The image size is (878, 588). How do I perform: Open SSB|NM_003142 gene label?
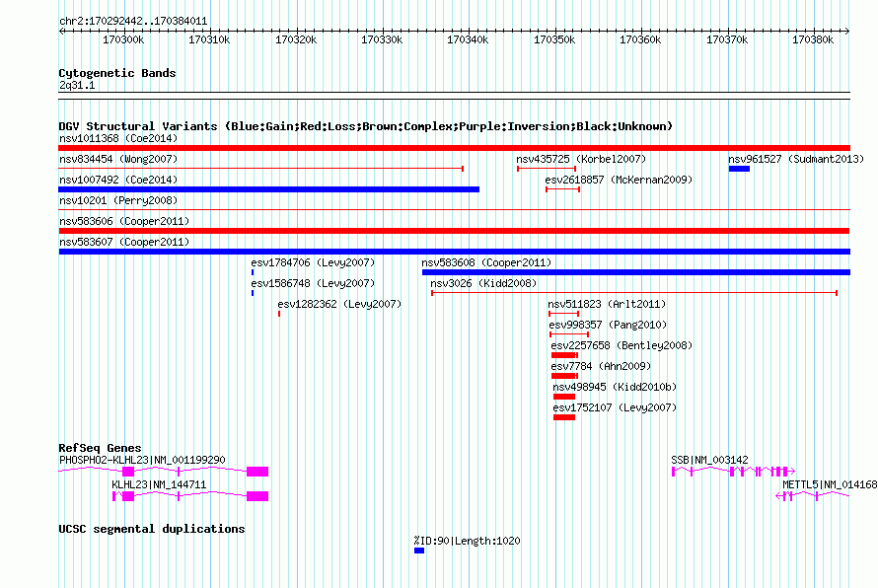click(709, 460)
